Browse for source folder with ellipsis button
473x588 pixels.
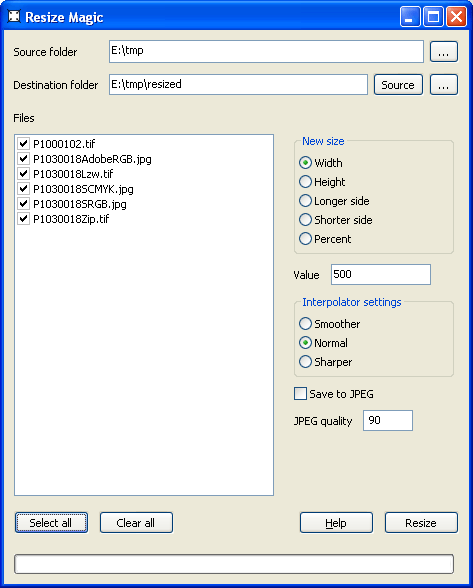[x=444, y=52]
